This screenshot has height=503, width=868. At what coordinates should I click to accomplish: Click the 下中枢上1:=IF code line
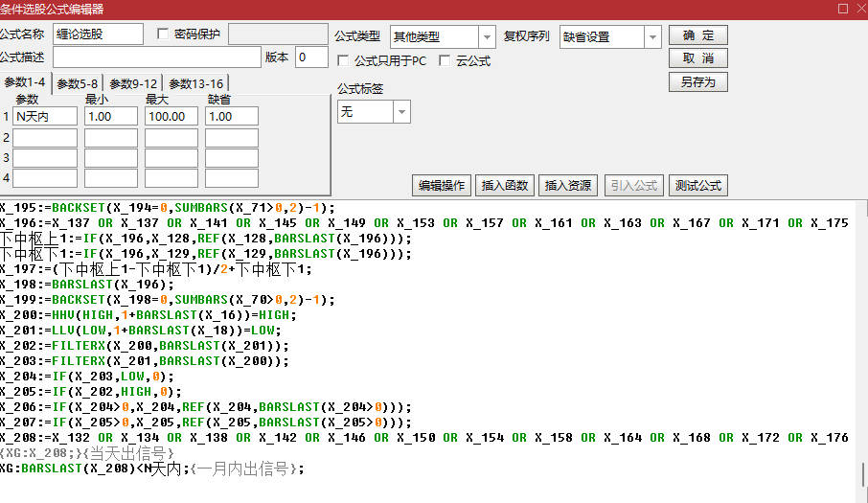(x=205, y=239)
